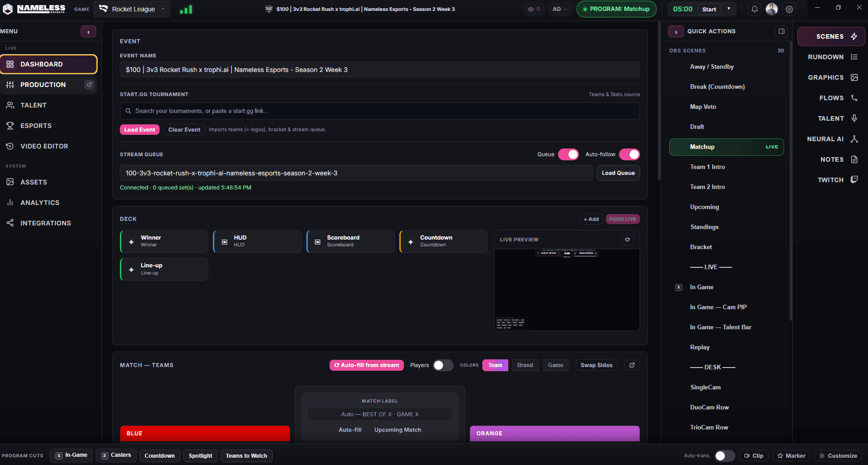The image size is (868, 465).
Task: Click the BLUE team color header
Action: click(205, 434)
